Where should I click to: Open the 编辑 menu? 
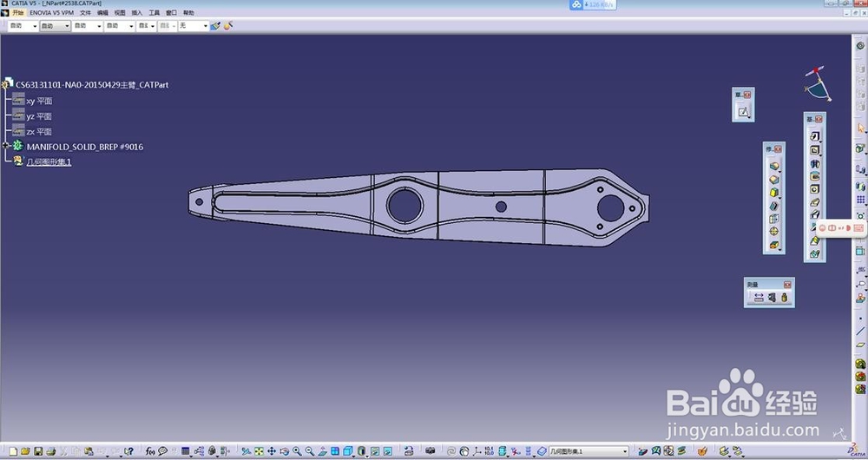pyautogui.click(x=102, y=13)
